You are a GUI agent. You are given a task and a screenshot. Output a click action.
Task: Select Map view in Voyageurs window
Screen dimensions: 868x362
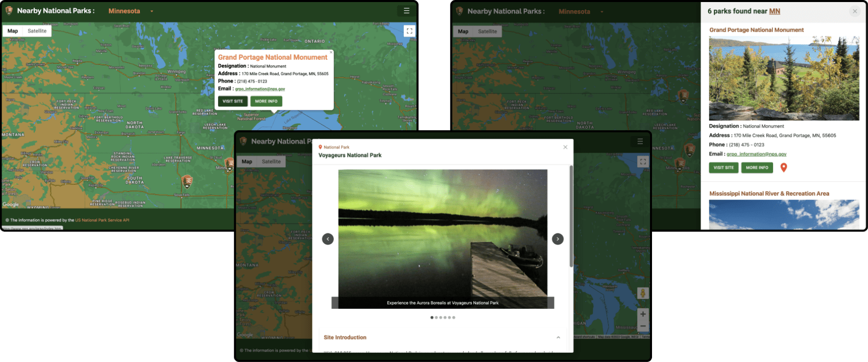pyautogui.click(x=247, y=161)
